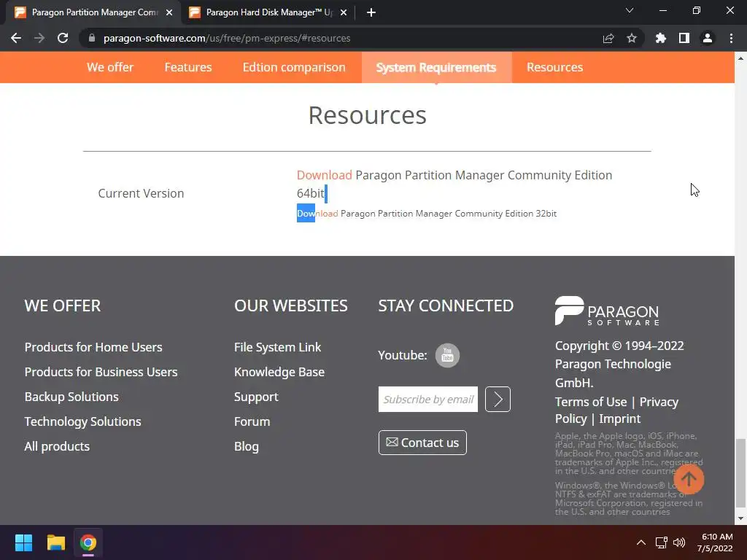Click the Subscribe by email field
The image size is (747, 560).
427,399
